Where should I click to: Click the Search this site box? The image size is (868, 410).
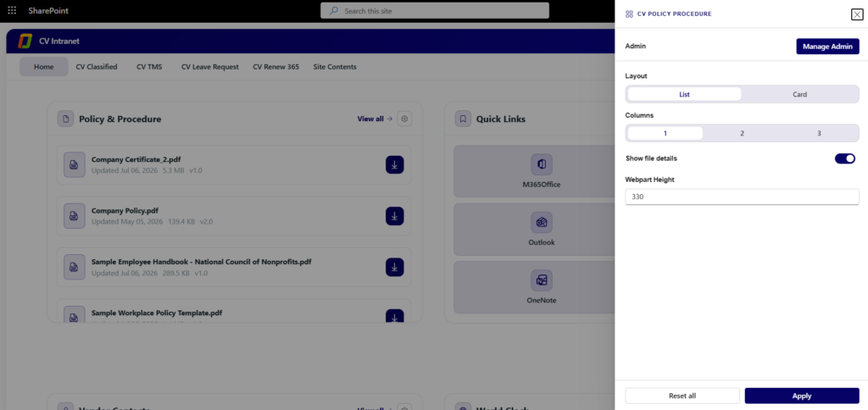tap(435, 10)
